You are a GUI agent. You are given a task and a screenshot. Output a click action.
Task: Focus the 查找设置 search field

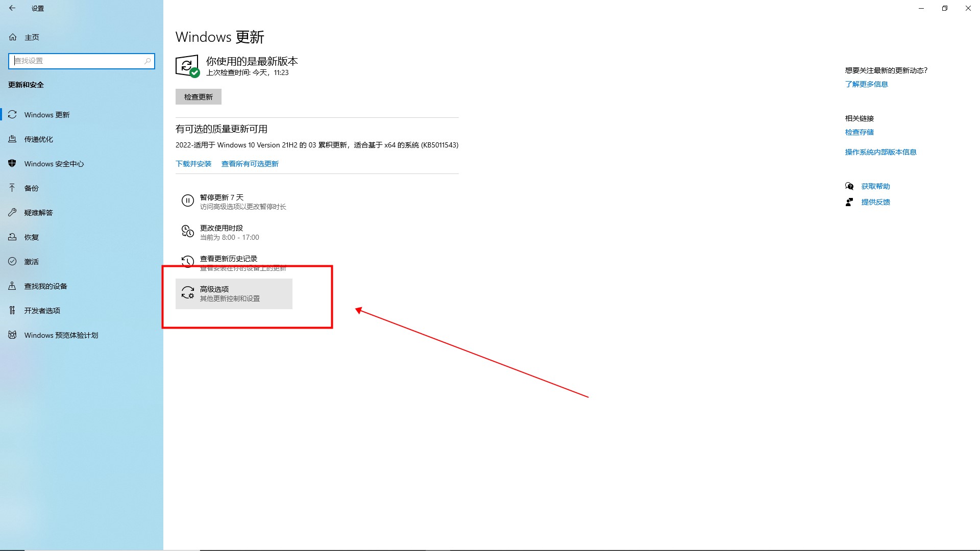pyautogui.click(x=77, y=61)
